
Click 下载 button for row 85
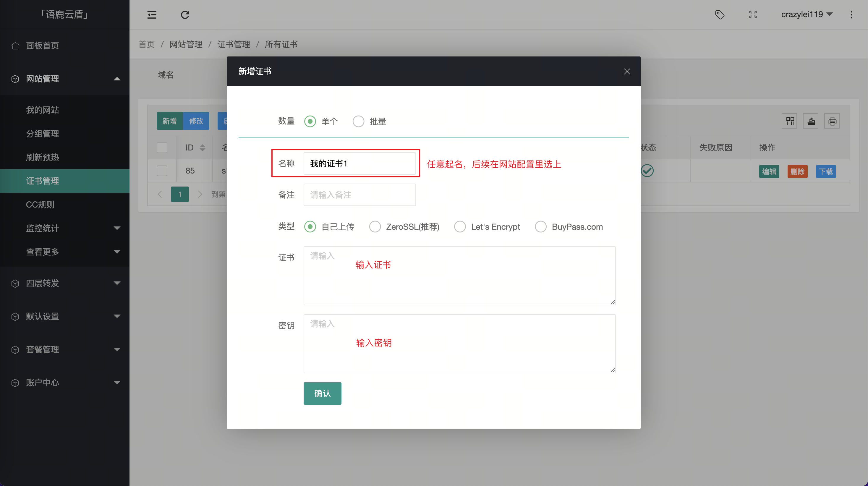point(826,171)
